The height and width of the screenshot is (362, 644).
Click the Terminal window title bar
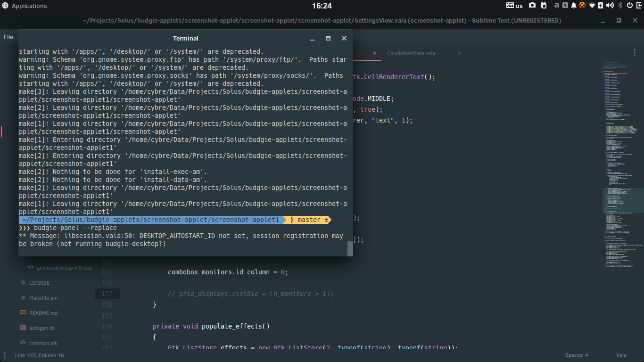186,38
